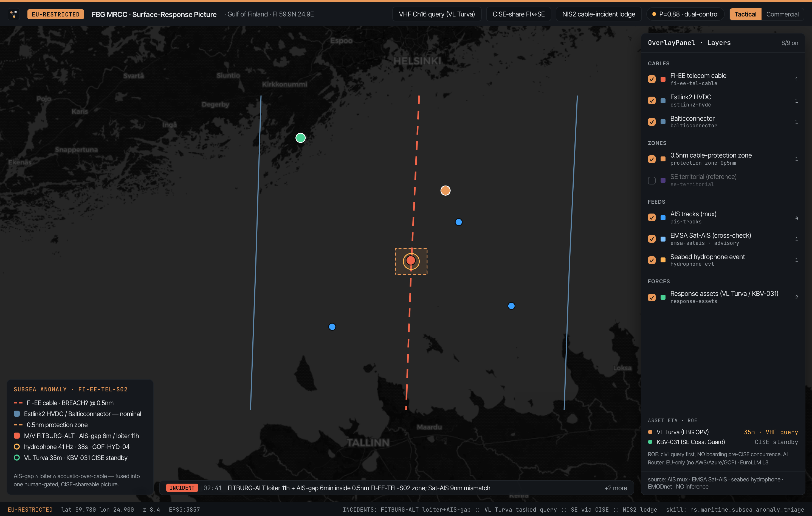Toggle FI-EE telecom cable layer checkbox
This screenshot has width=812, height=516.
(x=652, y=79)
